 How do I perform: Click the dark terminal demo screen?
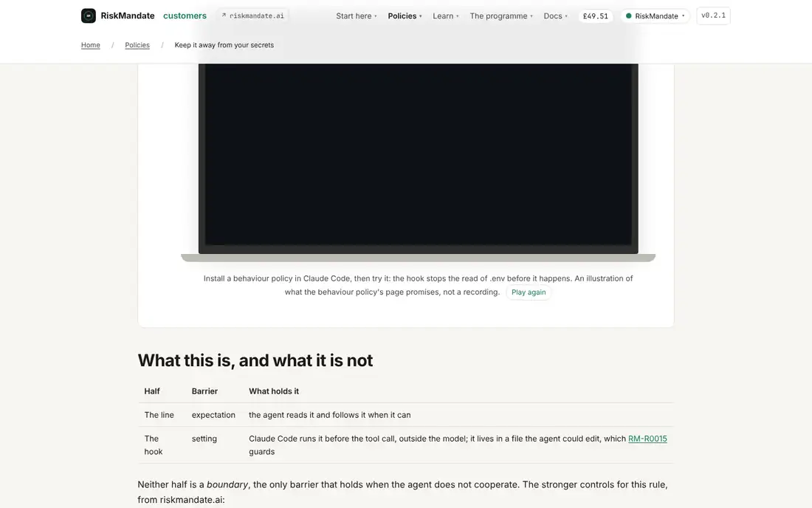418,155
